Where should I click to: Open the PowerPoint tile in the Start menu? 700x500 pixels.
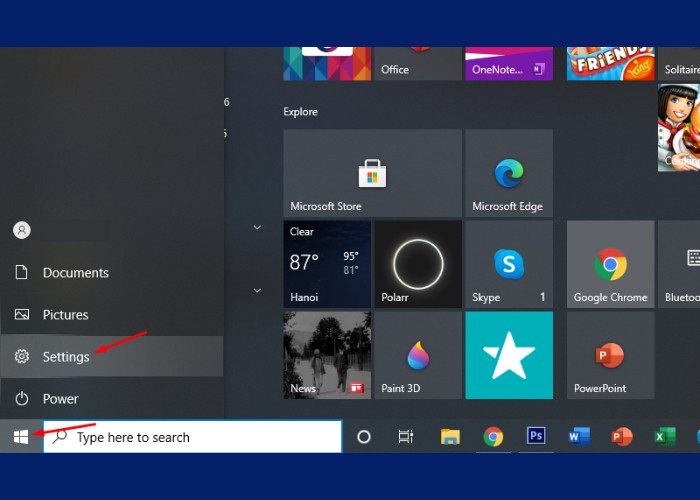[610, 355]
